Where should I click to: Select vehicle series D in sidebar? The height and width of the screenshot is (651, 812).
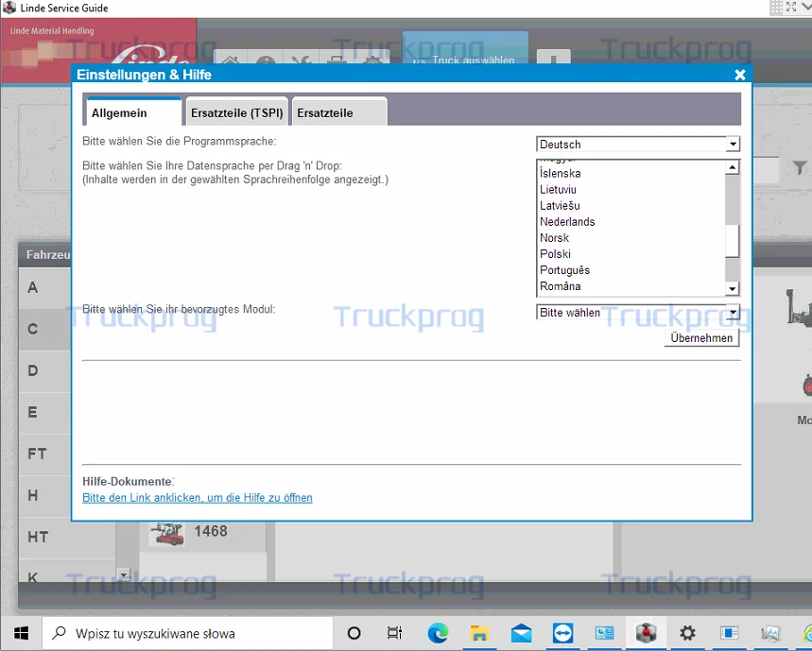tap(45, 370)
